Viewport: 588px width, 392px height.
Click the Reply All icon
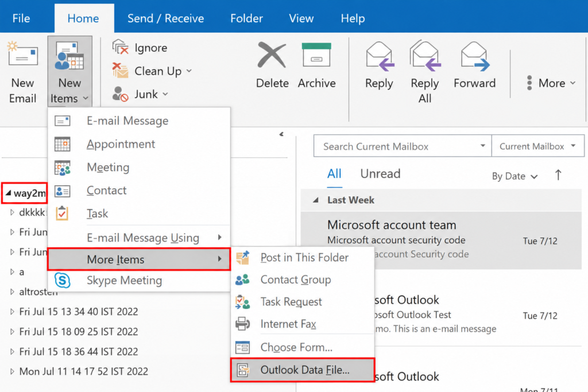click(425, 55)
